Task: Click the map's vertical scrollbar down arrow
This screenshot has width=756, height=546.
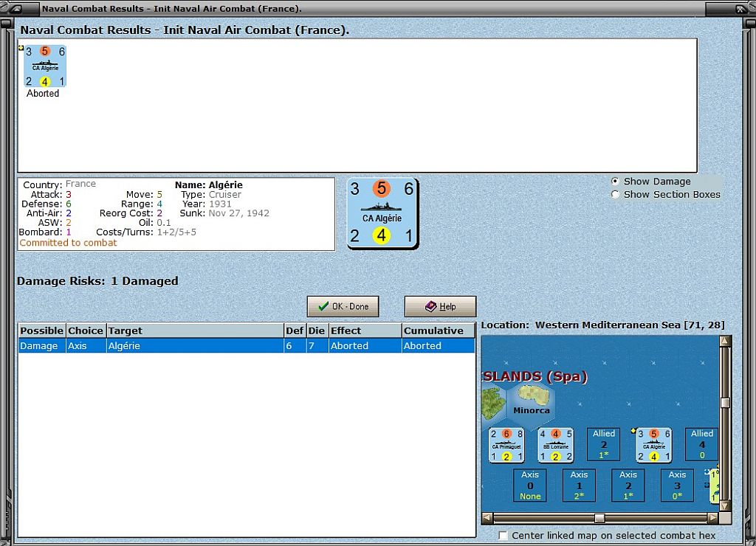Action: click(725, 506)
